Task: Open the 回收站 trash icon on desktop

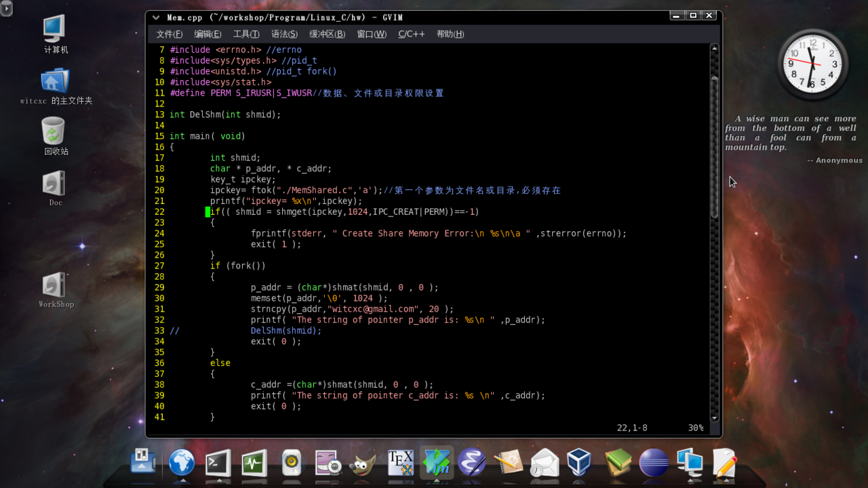Action: [x=54, y=131]
